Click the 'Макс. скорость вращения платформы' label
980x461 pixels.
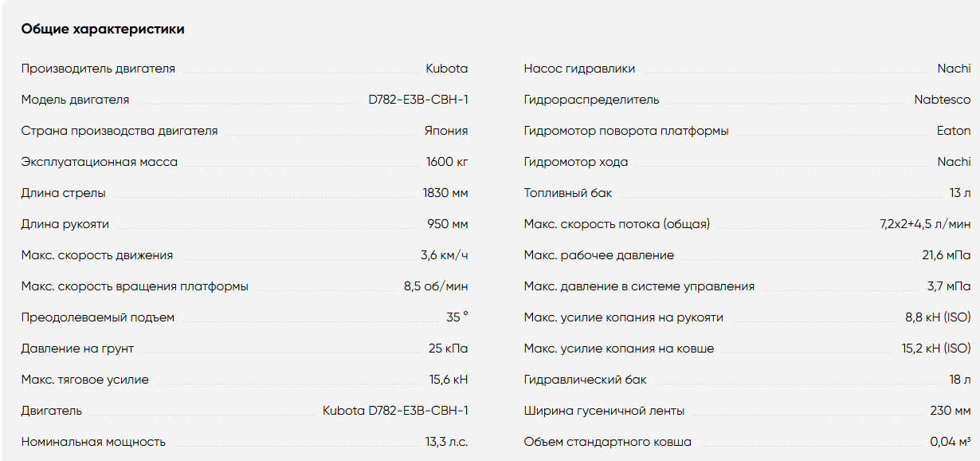(x=135, y=286)
